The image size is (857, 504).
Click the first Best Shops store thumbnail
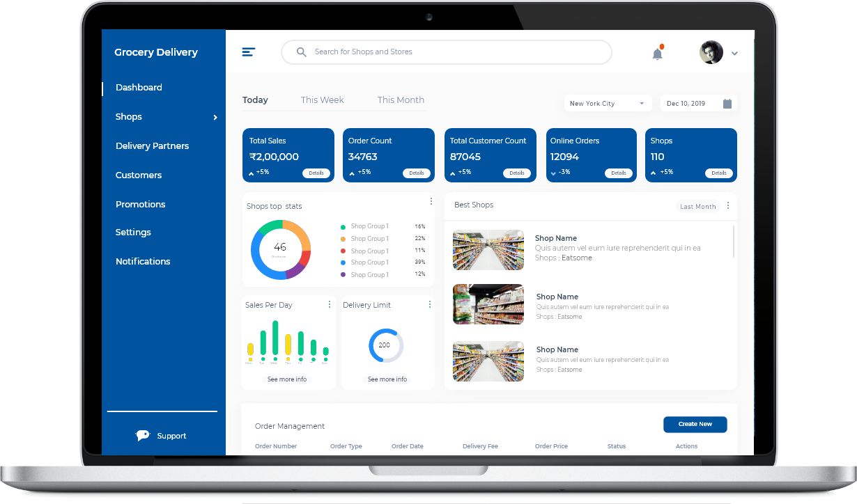pyautogui.click(x=488, y=249)
